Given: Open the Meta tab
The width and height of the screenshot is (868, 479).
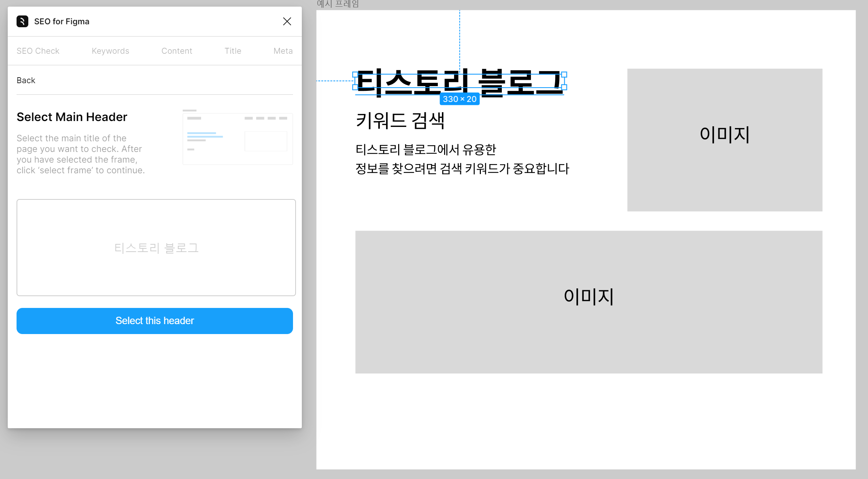Looking at the screenshot, I should pyautogui.click(x=283, y=51).
